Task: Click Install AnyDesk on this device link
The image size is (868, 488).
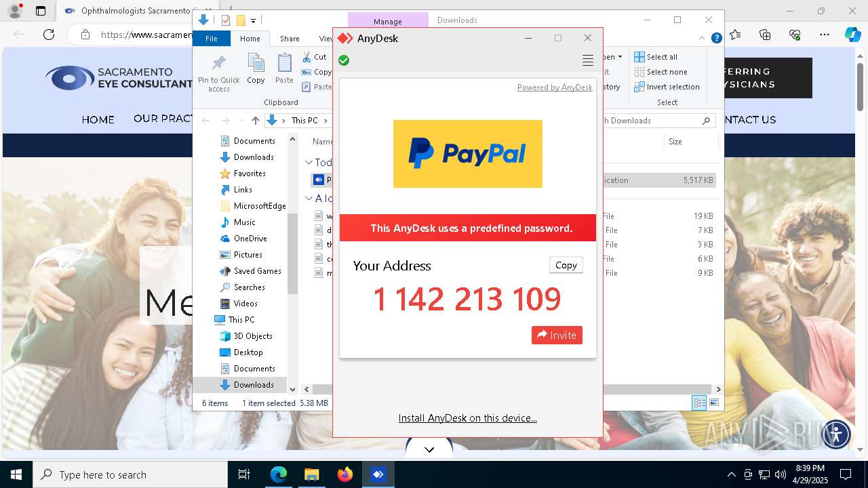Action: [x=468, y=418]
